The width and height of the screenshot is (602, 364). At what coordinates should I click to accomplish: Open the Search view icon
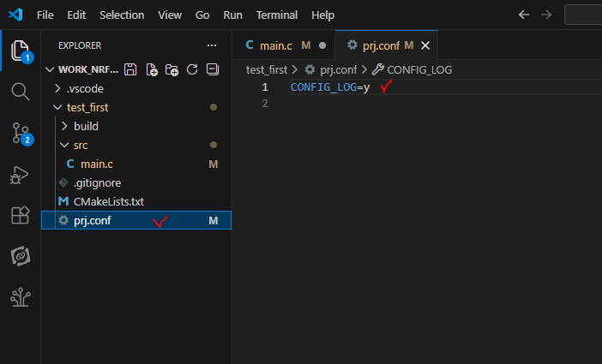coord(20,92)
